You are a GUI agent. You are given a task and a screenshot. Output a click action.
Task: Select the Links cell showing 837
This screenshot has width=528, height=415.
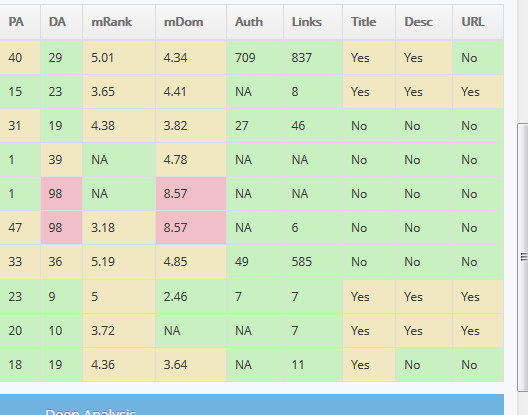[x=313, y=58]
